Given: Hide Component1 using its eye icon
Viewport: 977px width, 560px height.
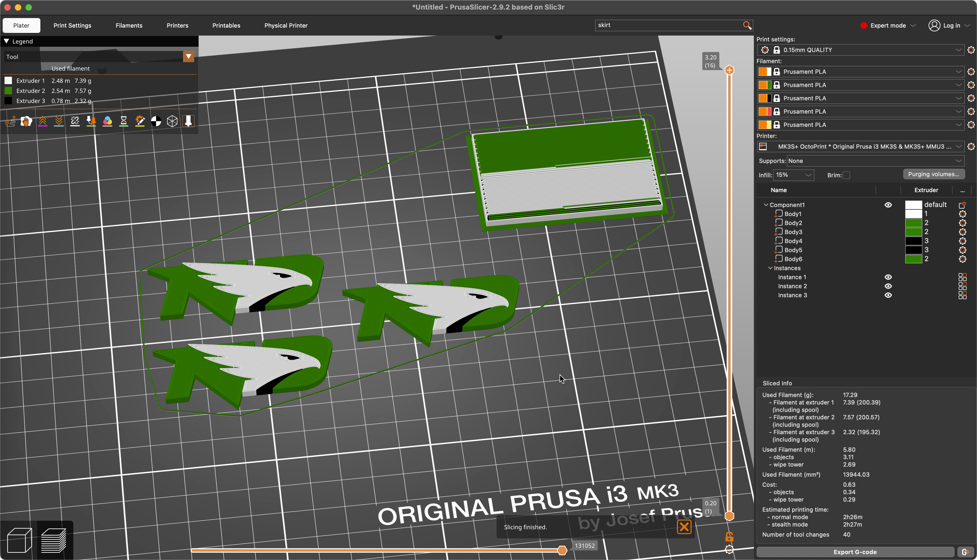Looking at the screenshot, I should (x=888, y=205).
